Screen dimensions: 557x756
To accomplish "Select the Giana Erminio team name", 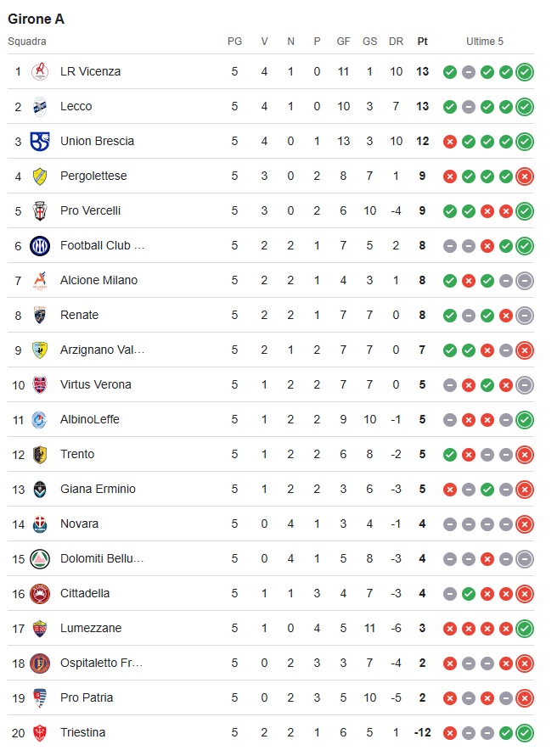I will 98,489.
